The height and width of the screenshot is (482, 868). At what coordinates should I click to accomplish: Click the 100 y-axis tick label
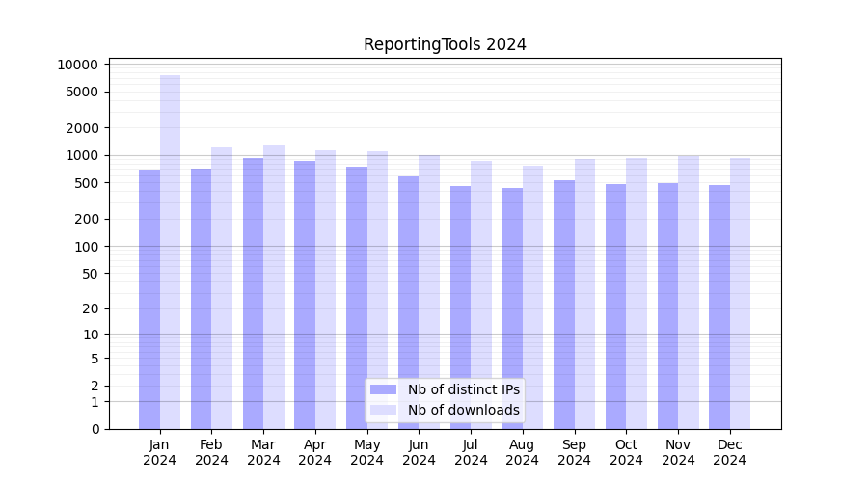(x=86, y=246)
